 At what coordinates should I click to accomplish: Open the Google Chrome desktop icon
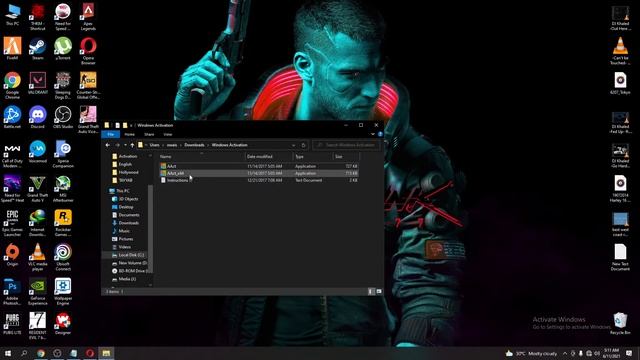(12, 85)
